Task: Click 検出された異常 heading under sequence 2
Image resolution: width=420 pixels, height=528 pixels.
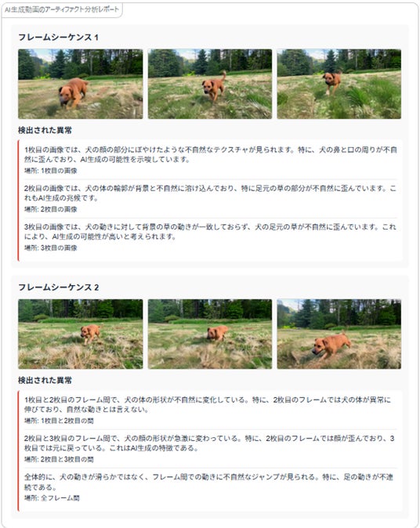Action: [x=45, y=381]
